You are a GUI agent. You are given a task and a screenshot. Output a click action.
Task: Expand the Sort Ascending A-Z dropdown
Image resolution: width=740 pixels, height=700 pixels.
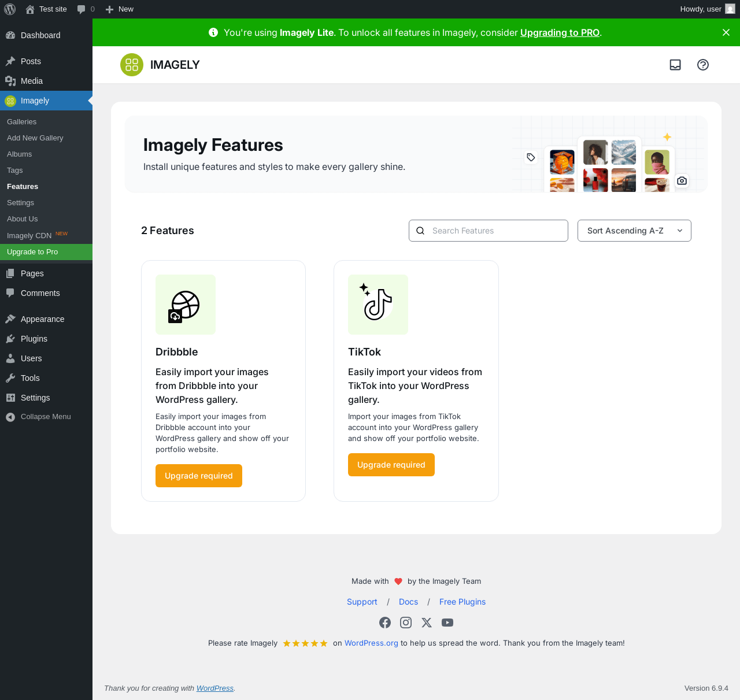(634, 231)
